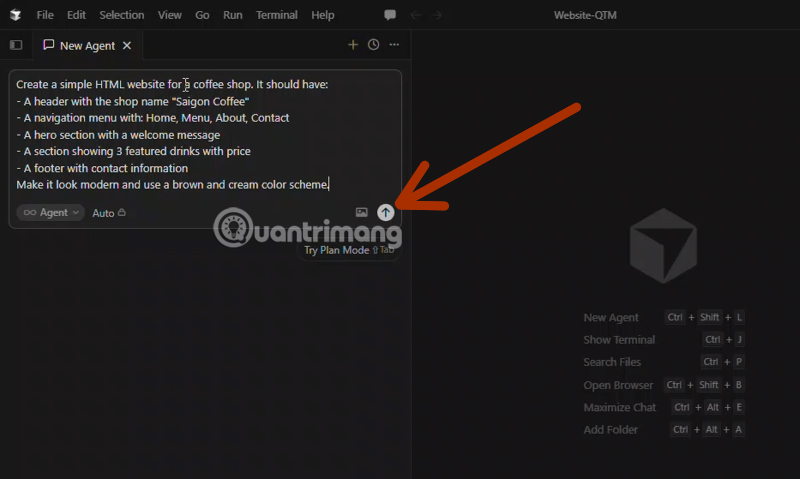Click the plus icon to add new chat

353,45
